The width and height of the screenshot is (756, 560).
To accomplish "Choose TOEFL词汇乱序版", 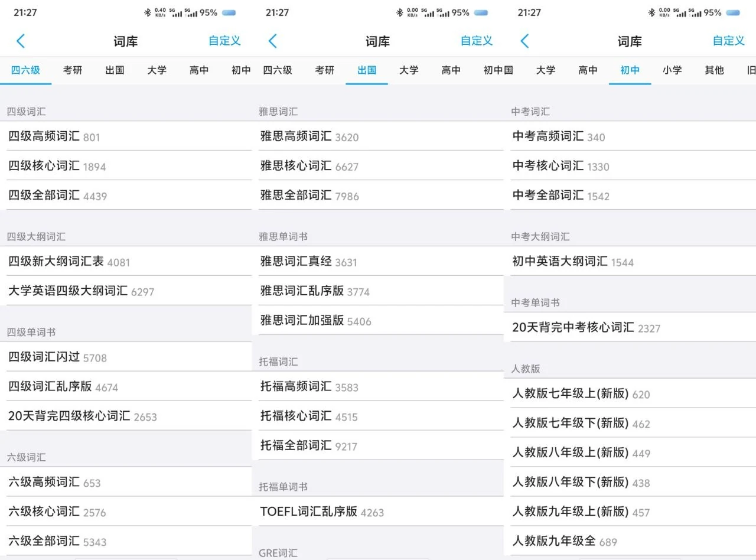I will (x=378, y=512).
